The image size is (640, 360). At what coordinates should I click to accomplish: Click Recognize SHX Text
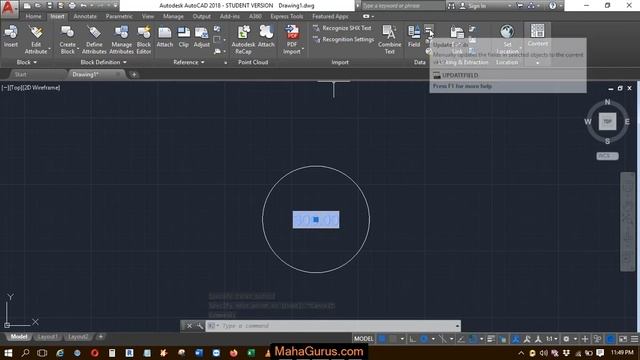(342, 28)
